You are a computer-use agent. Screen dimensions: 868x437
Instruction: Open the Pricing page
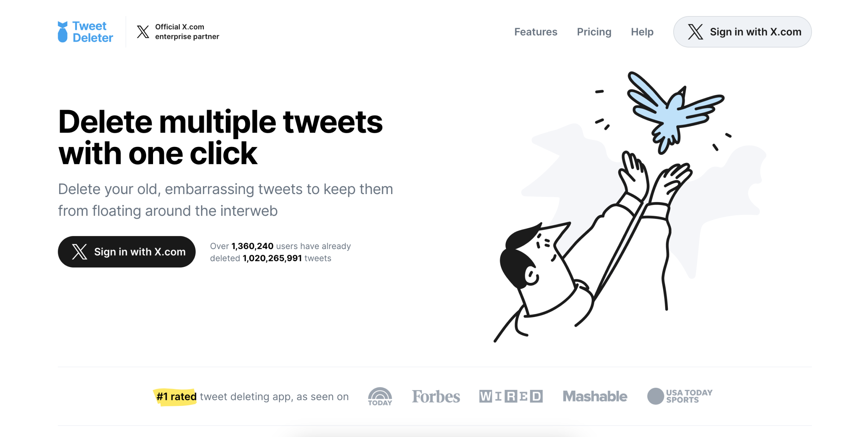(x=594, y=32)
